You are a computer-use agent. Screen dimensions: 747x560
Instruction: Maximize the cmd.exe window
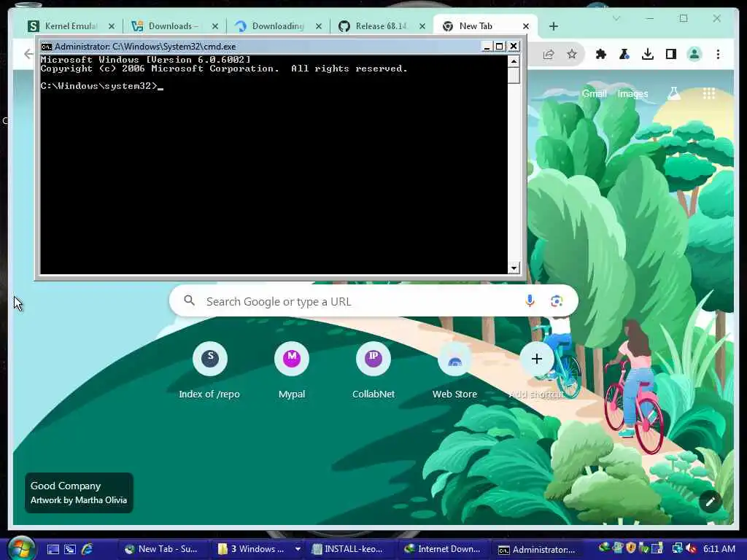pyautogui.click(x=499, y=46)
